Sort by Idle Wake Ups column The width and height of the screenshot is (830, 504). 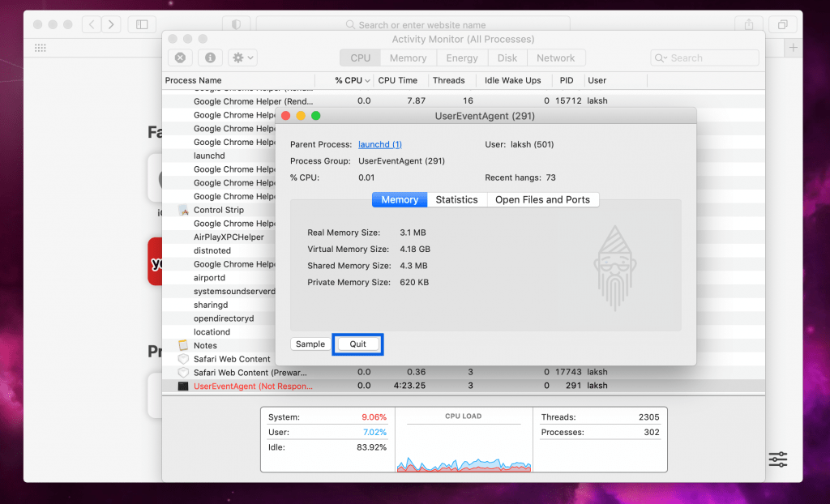(x=512, y=80)
